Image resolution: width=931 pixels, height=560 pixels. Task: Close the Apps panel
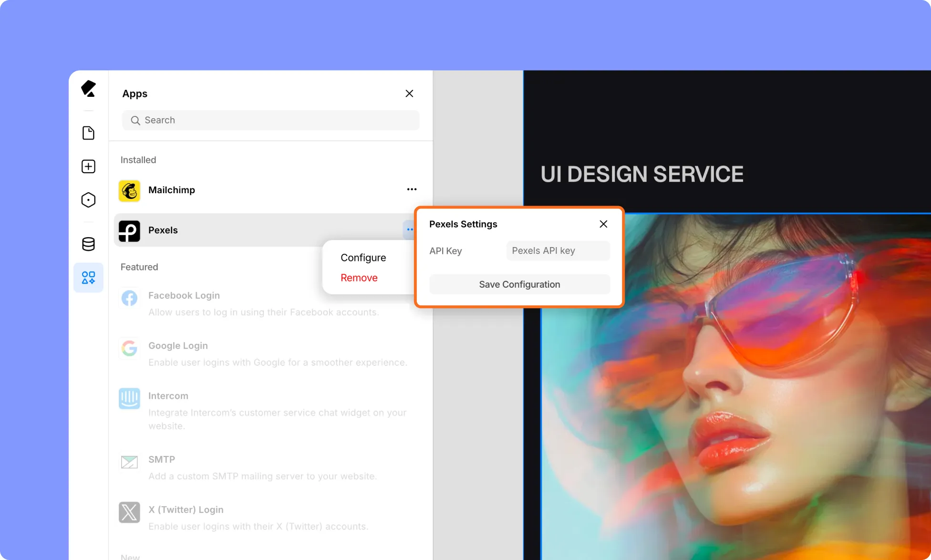[x=409, y=93]
